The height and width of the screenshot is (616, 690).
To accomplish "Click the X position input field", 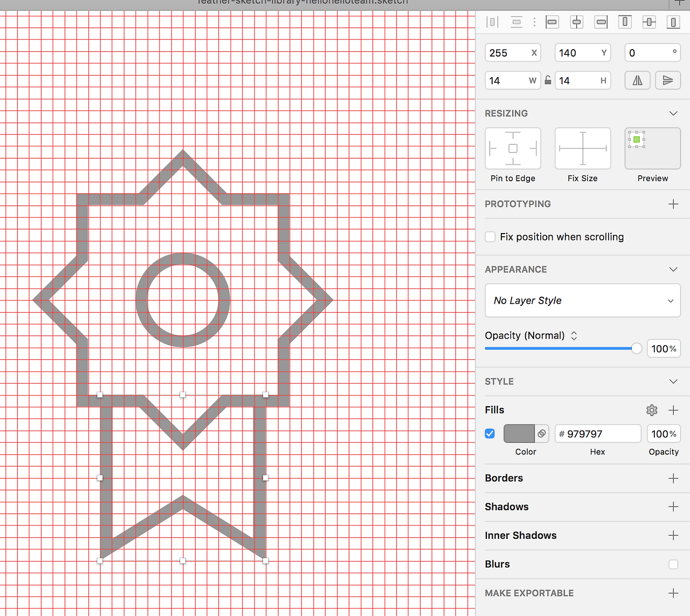I will (507, 53).
